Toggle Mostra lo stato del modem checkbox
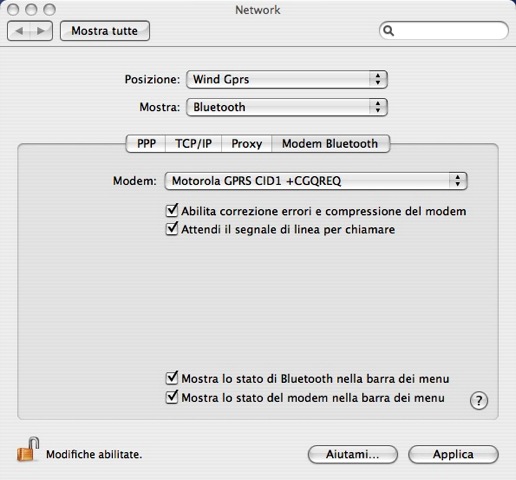This screenshot has height=480, width=516. [x=172, y=397]
